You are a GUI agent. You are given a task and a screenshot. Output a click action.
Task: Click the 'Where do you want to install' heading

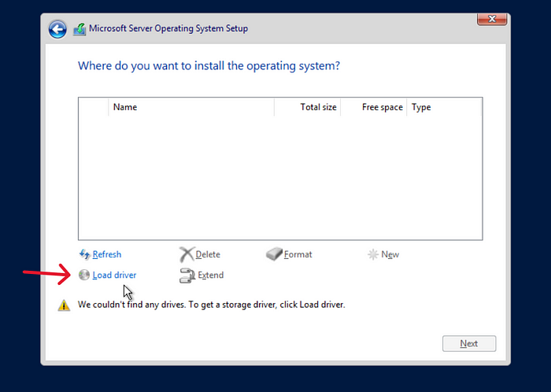[x=209, y=66]
